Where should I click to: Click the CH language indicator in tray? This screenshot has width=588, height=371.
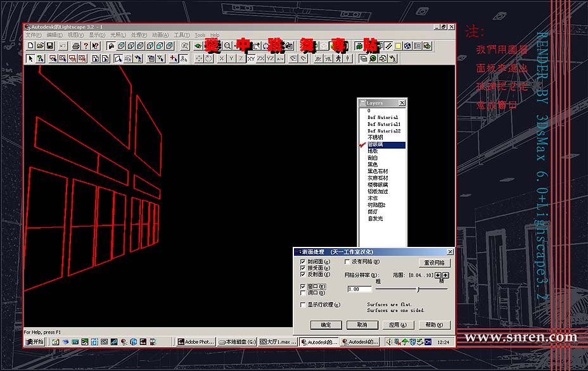coord(428,342)
